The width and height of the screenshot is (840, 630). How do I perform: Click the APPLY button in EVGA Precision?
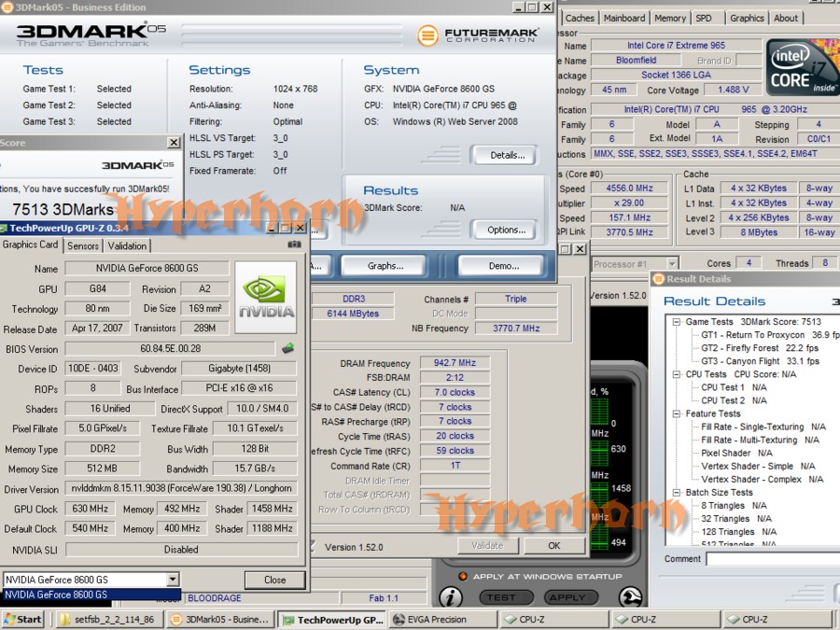point(570,596)
